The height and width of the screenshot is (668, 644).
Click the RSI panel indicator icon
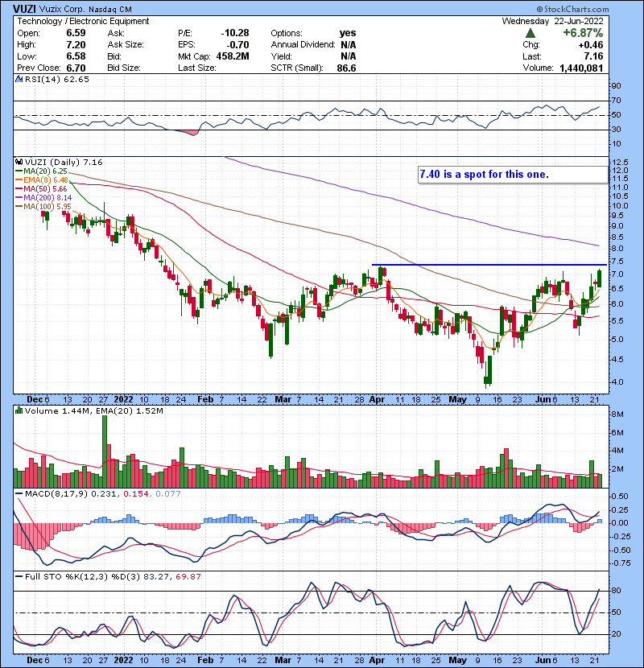19,79
